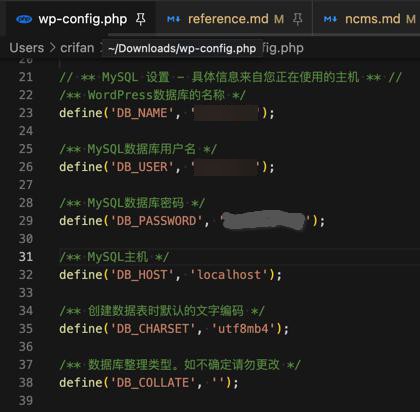Click the 'DB_PASSWORD' string constant
The height and width of the screenshot is (412, 420).
point(156,221)
